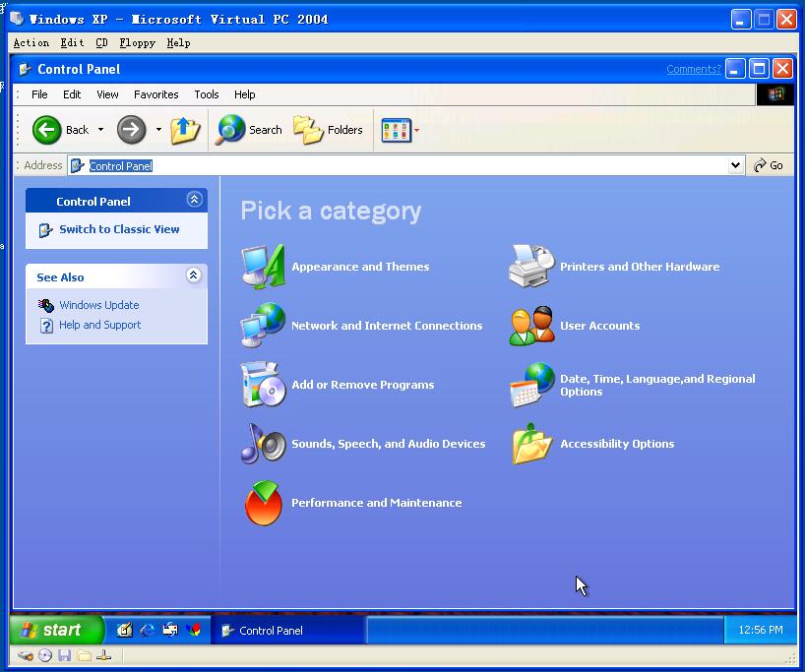Click the Sounds, Speech, and Audio Devices icon
Screen dimensions: 805x672
tap(263, 444)
